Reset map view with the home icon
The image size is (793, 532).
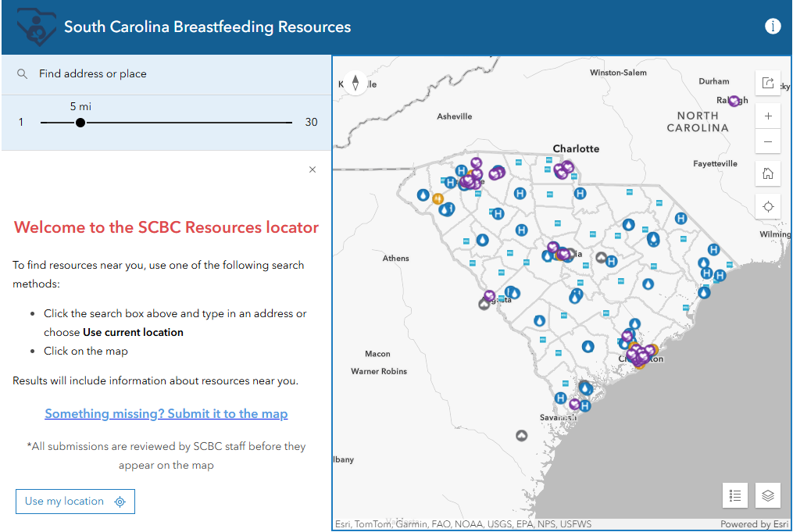click(768, 173)
